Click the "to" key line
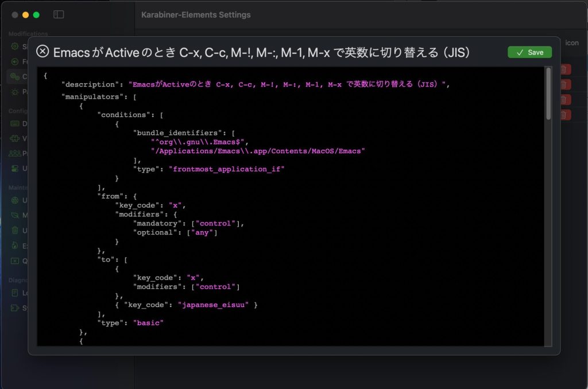 point(113,260)
